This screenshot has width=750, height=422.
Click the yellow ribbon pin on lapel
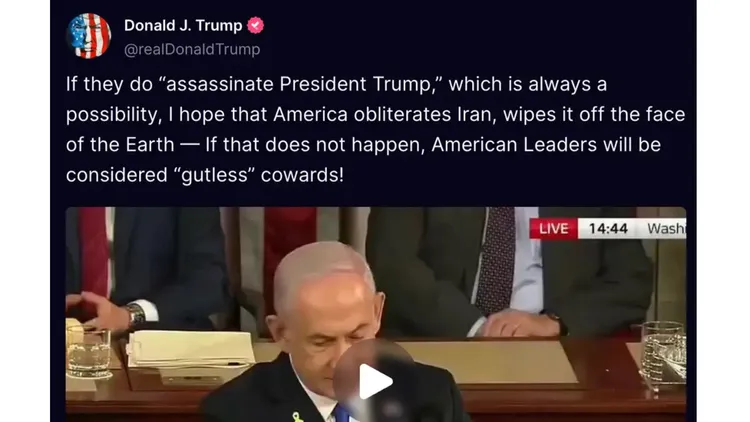tap(297, 417)
